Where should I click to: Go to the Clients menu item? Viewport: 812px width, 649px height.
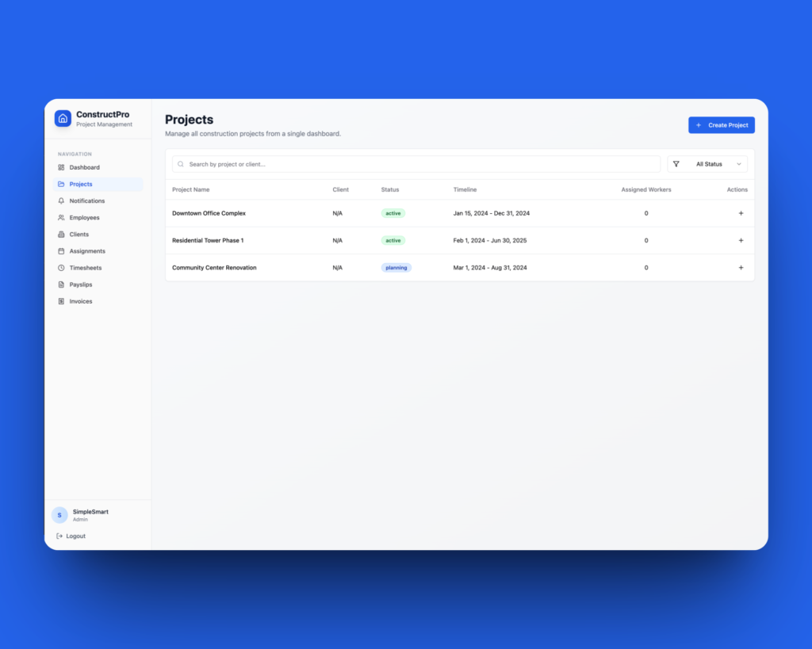point(79,235)
